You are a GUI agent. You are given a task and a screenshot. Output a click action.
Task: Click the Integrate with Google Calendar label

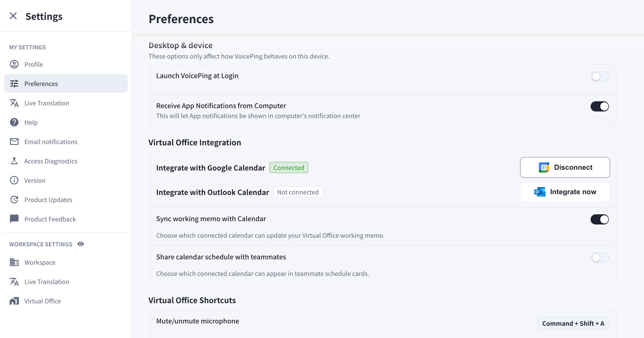(x=211, y=168)
